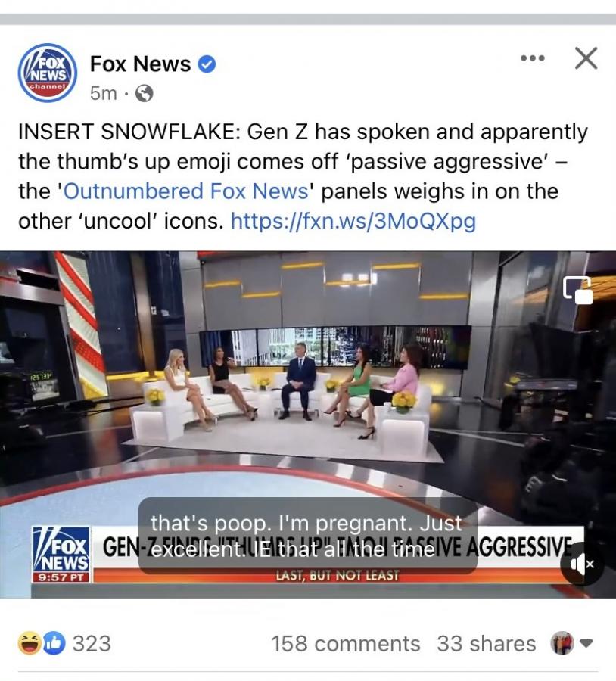This screenshot has height=681, width=616.
Task: Open the three-dot post options menu
Action: 533,58
